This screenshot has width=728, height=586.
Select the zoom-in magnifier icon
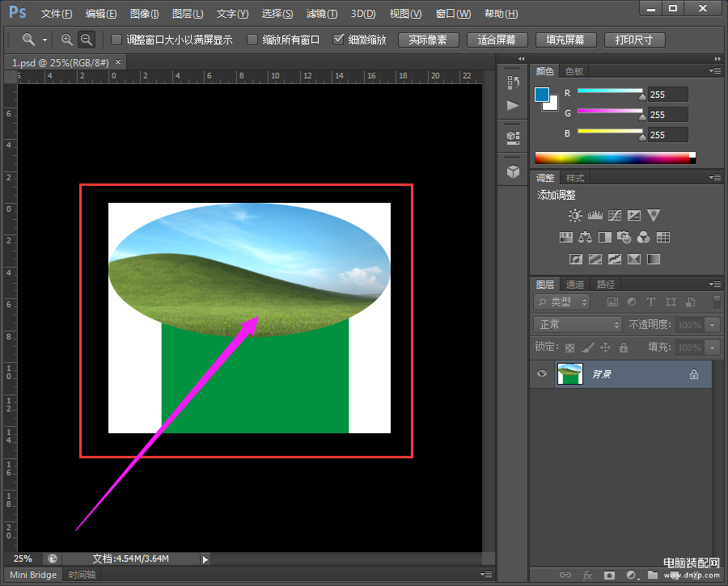tap(67, 40)
